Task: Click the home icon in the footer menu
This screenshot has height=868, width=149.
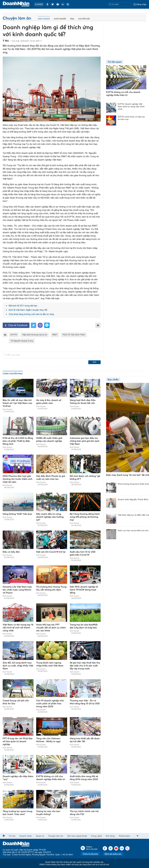Action: 4,836
